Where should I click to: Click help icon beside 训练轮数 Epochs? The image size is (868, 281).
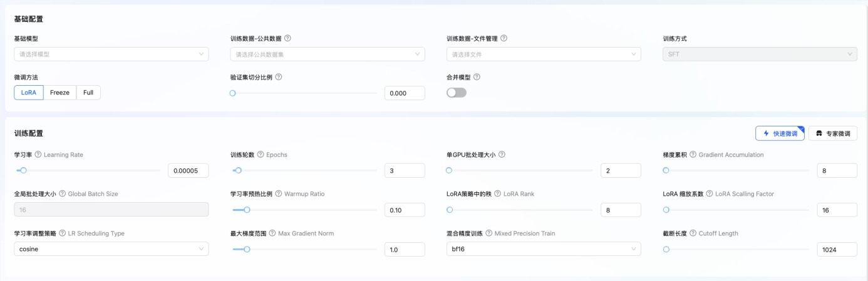tap(261, 155)
